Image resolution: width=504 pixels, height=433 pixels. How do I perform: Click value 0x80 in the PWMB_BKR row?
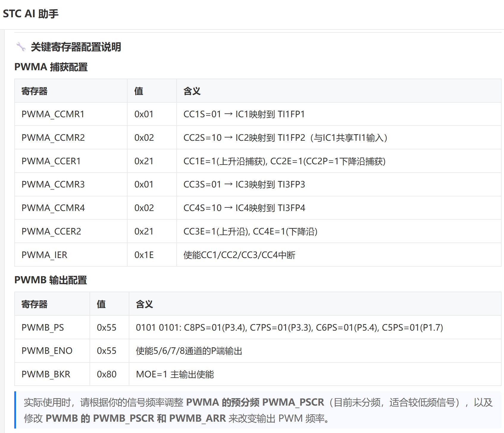coord(106,374)
